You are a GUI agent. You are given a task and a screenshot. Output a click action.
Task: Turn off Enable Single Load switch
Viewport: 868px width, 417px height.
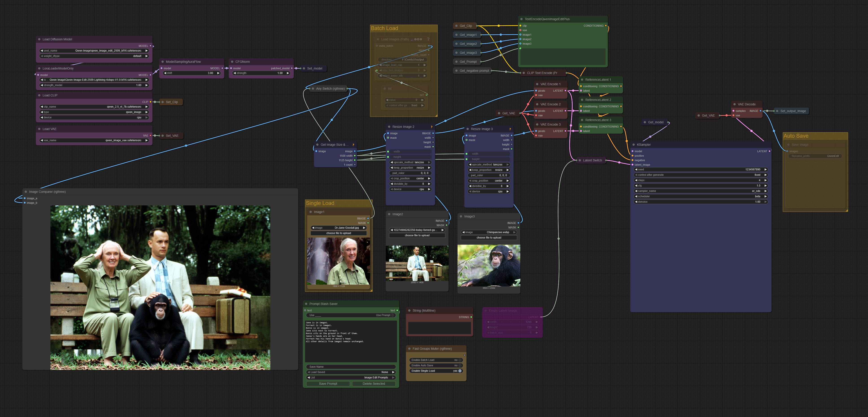tap(460, 371)
